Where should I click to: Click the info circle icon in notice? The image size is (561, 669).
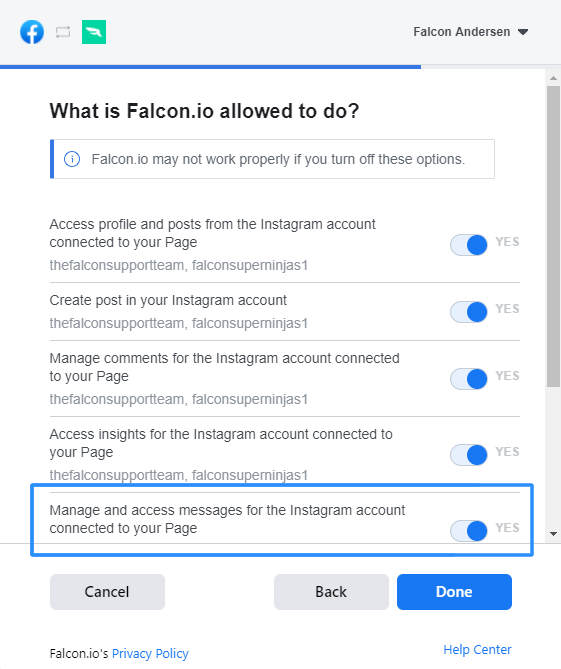click(72, 159)
